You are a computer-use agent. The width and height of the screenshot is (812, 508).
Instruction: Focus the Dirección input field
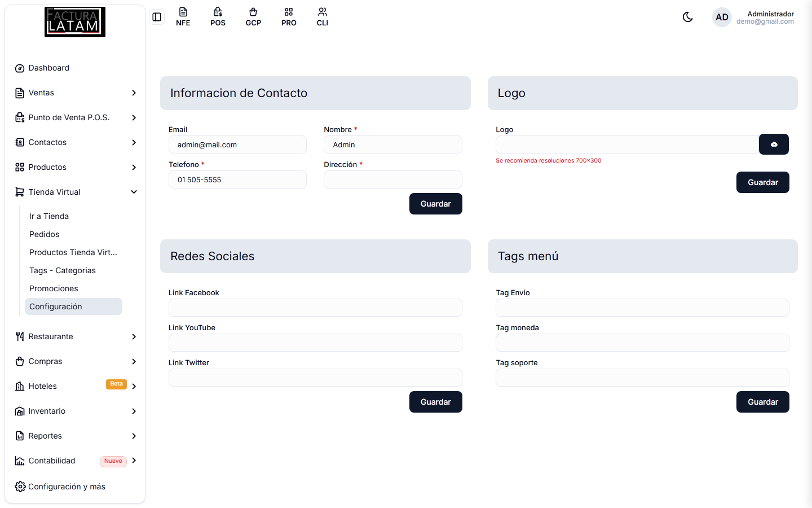[x=393, y=179]
